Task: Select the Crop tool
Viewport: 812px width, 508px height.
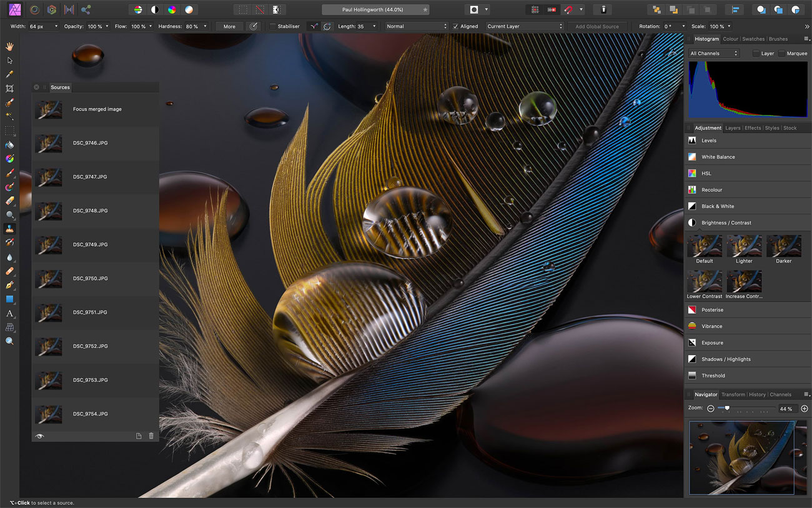Action: (x=9, y=88)
